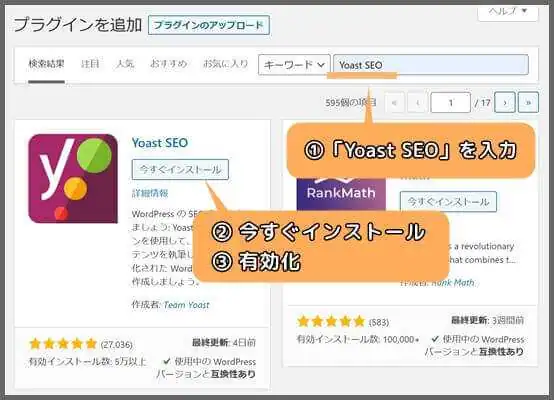The width and height of the screenshot is (554, 400).
Task: Click compatibility checkmark on the Yoast SEO card
Action: [167, 361]
